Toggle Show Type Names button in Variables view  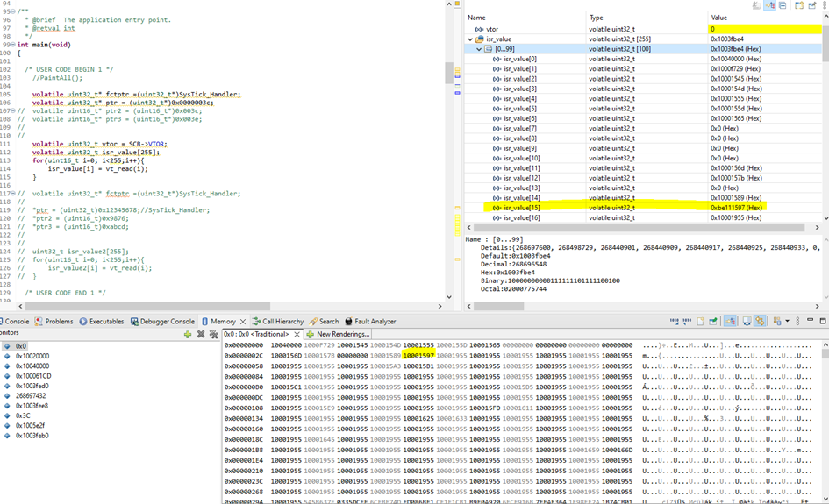click(756, 5)
